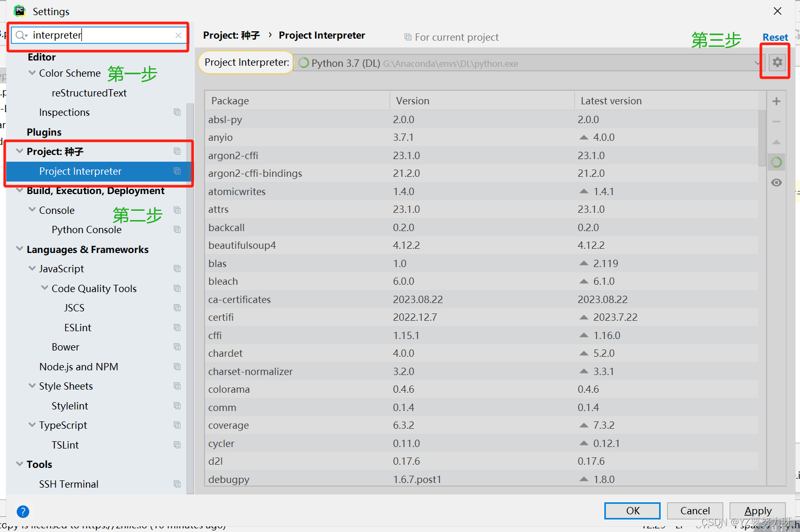The width and height of the screenshot is (800, 532).
Task: Collapse the Tools tree node
Action: 20,464
